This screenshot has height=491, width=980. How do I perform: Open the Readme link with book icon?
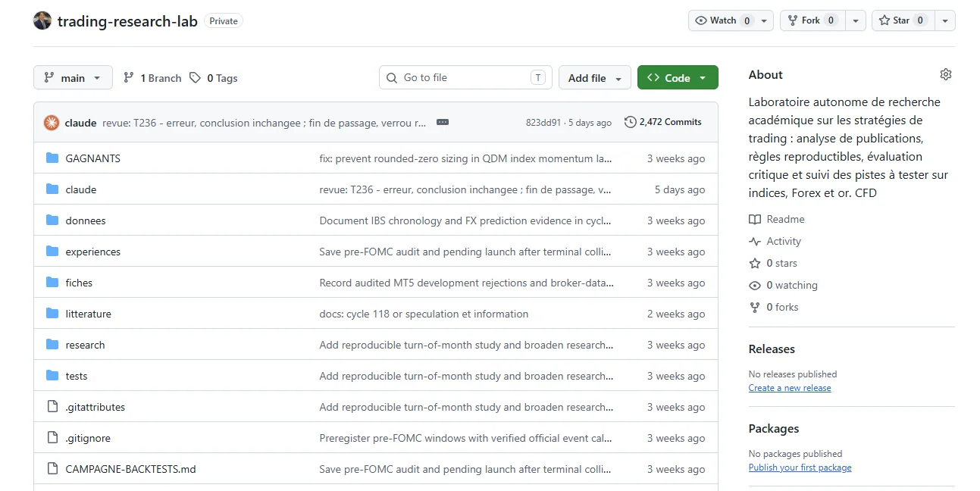[777, 219]
